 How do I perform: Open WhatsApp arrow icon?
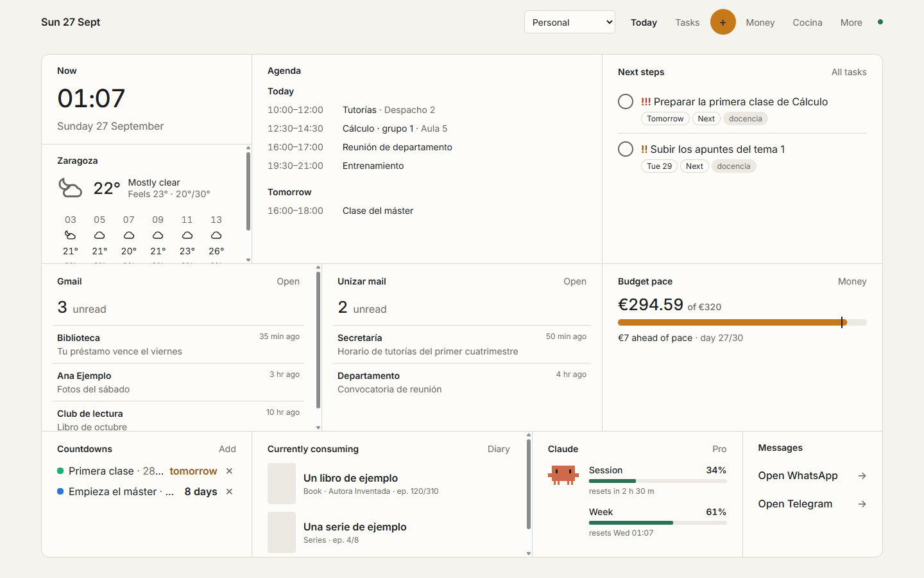[862, 476]
